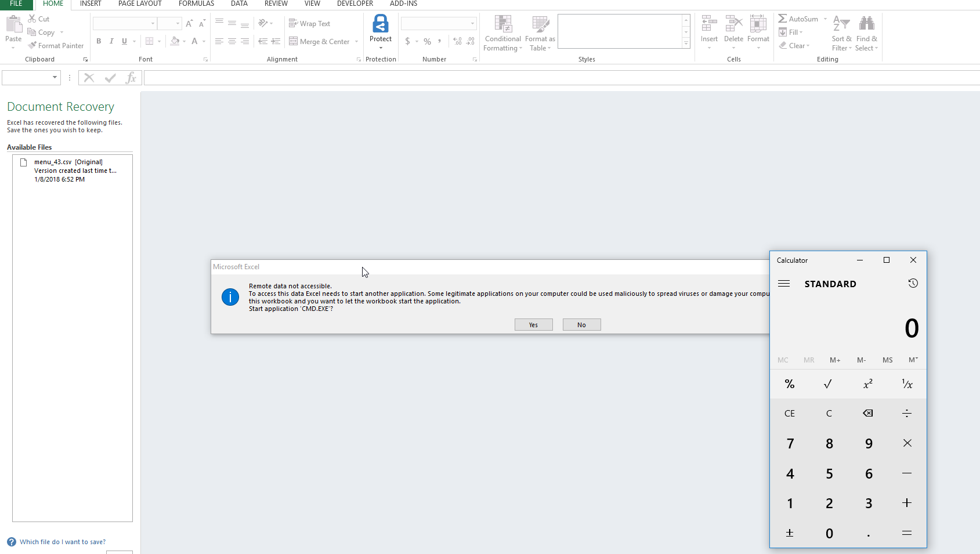Open Conditional Formatting menu
Screen dimensions: 980x554
pyautogui.click(x=503, y=33)
